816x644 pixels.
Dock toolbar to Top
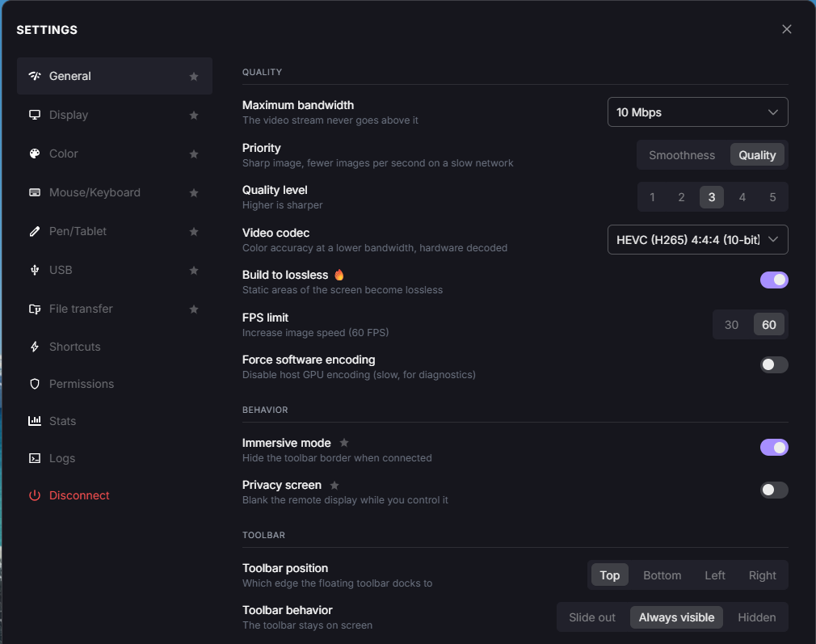[x=609, y=575]
